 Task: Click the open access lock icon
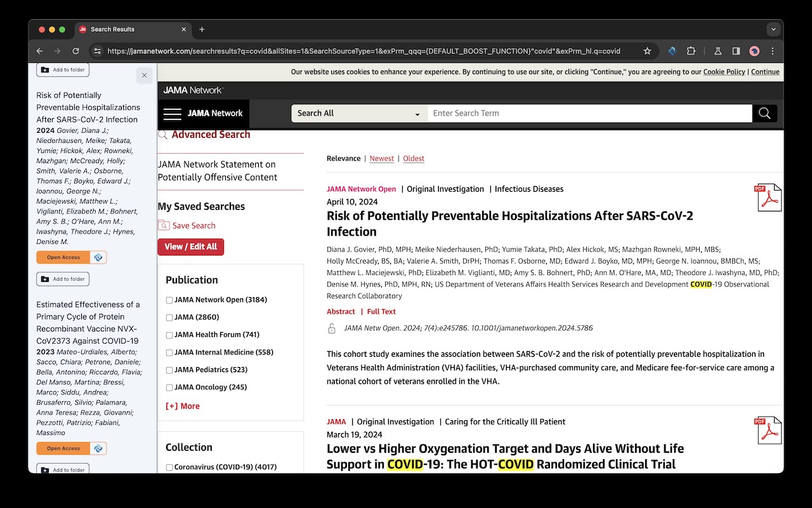[331, 328]
